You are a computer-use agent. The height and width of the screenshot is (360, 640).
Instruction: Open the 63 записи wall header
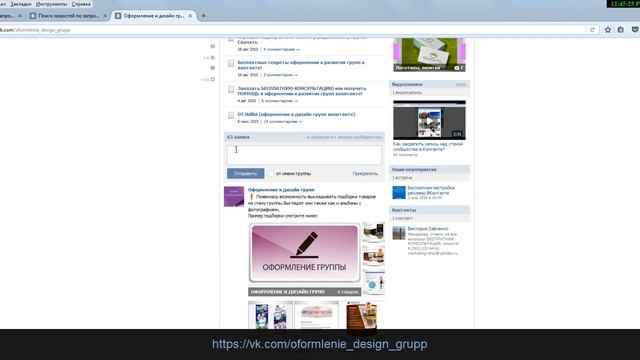[x=238, y=137]
